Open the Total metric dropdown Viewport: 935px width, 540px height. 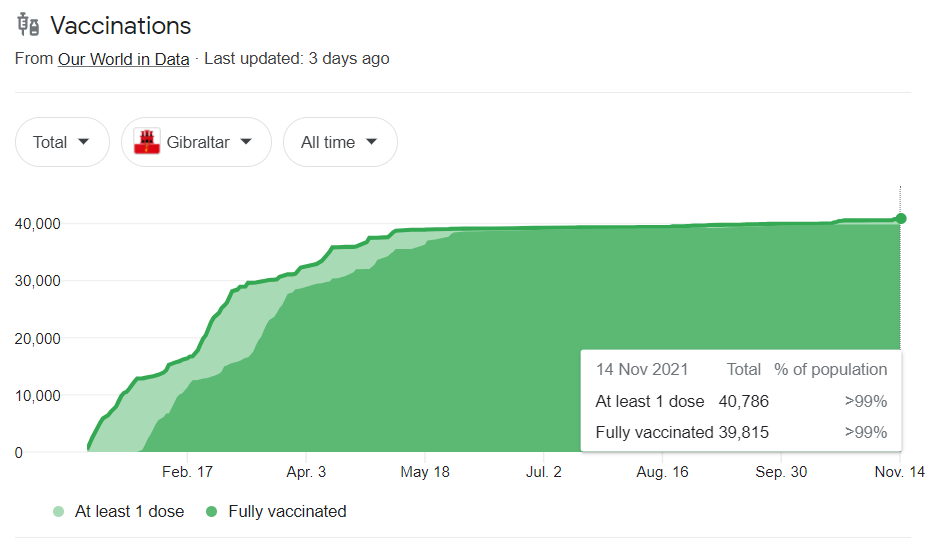(x=62, y=142)
